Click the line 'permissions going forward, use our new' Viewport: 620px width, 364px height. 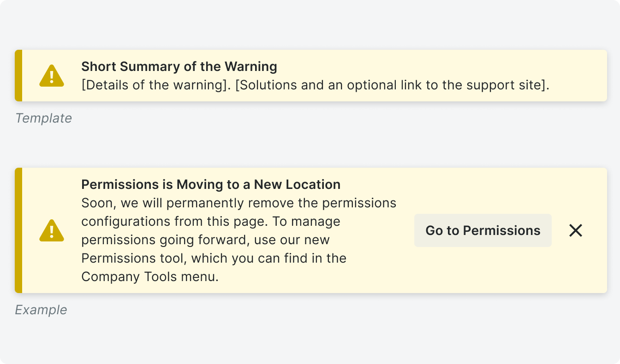(x=206, y=240)
